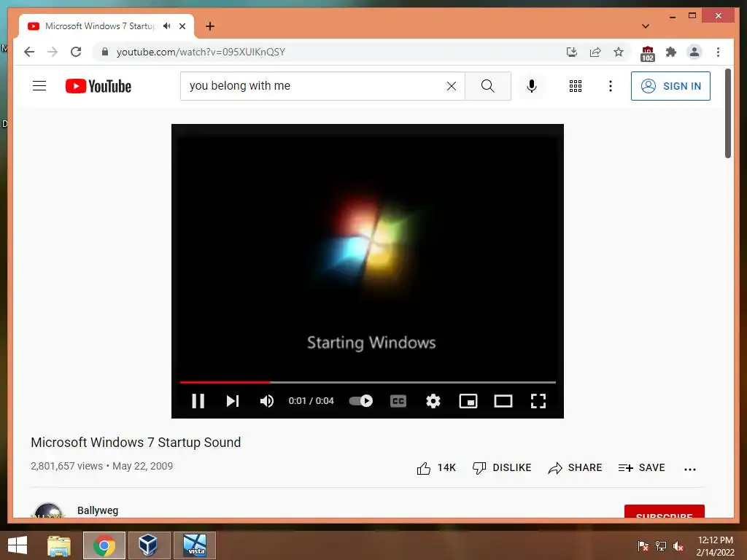Screen dimensions: 747x560
Task: Click '2,801,657 views' text
Action: (66, 466)
